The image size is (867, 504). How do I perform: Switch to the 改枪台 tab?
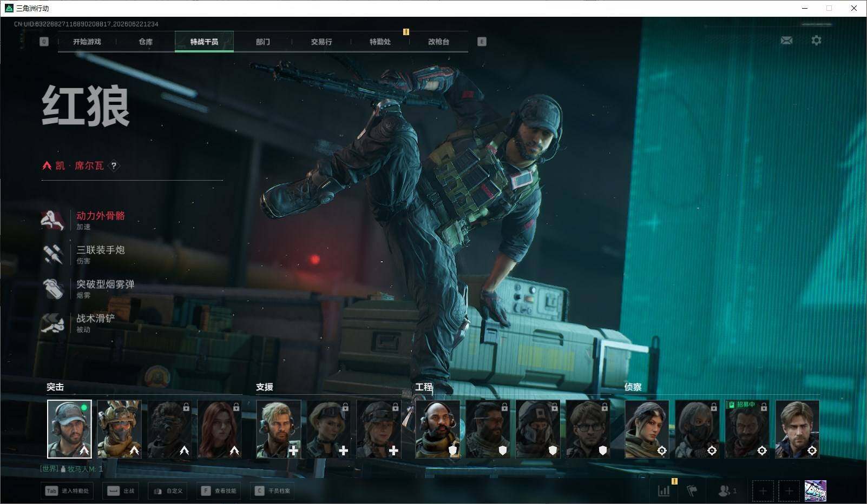pyautogui.click(x=438, y=42)
